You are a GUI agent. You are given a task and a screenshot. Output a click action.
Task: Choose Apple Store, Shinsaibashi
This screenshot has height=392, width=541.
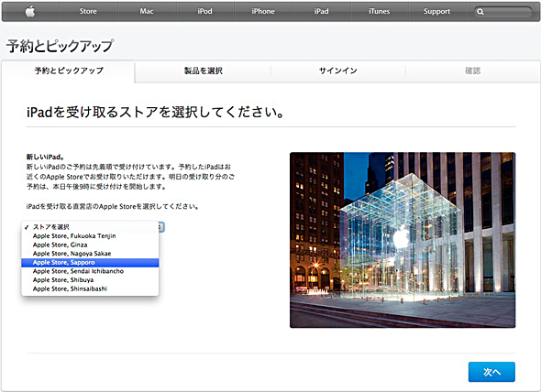coord(90,289)
